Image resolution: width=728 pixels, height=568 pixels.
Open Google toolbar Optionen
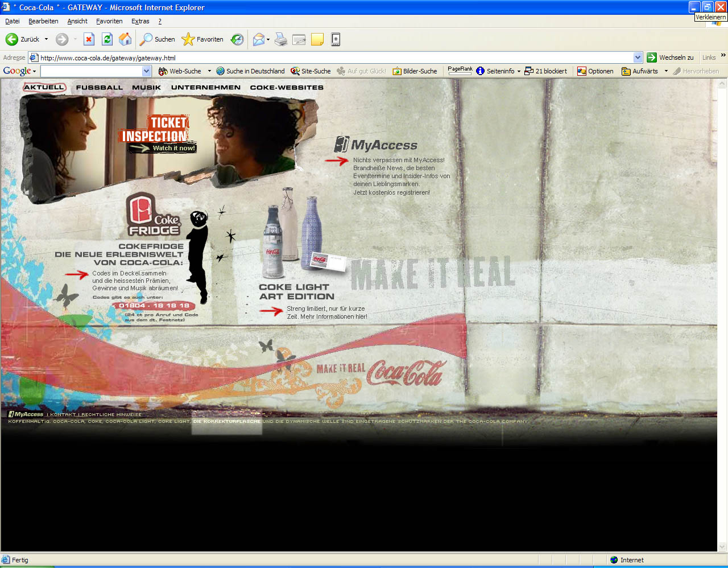tap(595, 71)
